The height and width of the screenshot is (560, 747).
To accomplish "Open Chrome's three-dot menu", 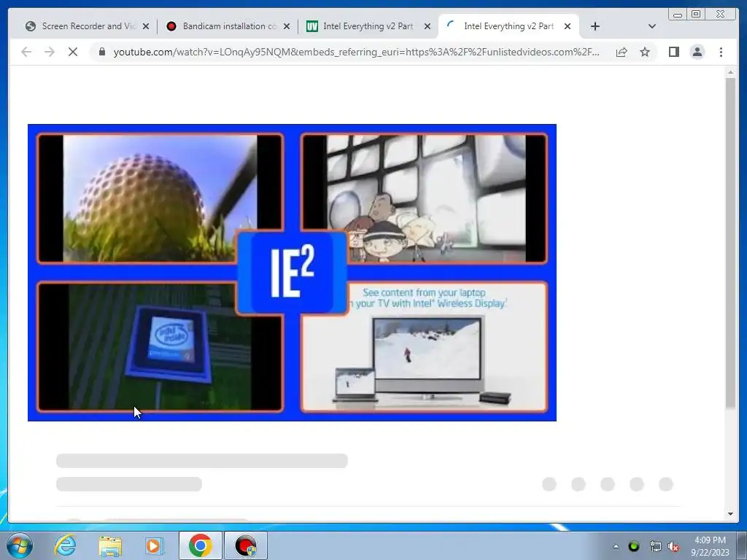I will [x=721, y=52].
